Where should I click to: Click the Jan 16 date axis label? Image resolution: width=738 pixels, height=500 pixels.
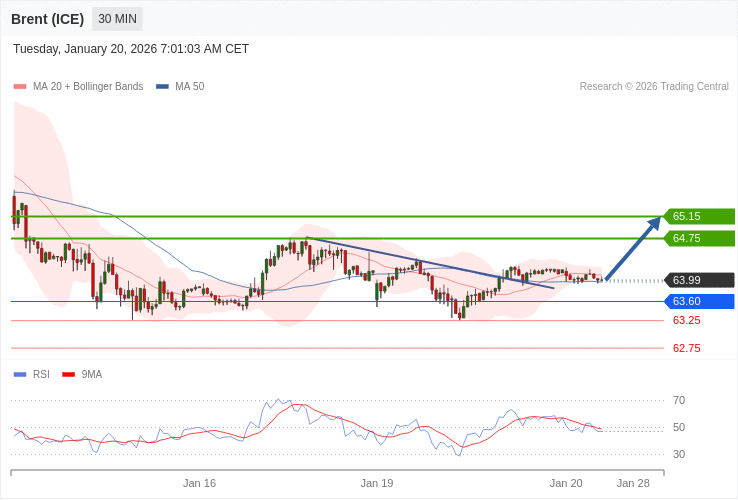[199, 483]
